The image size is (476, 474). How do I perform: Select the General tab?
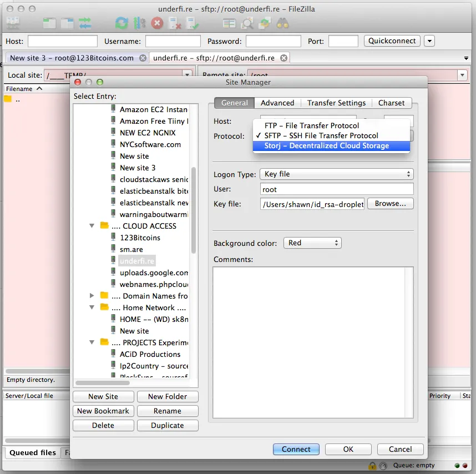(x=234, y=103)
